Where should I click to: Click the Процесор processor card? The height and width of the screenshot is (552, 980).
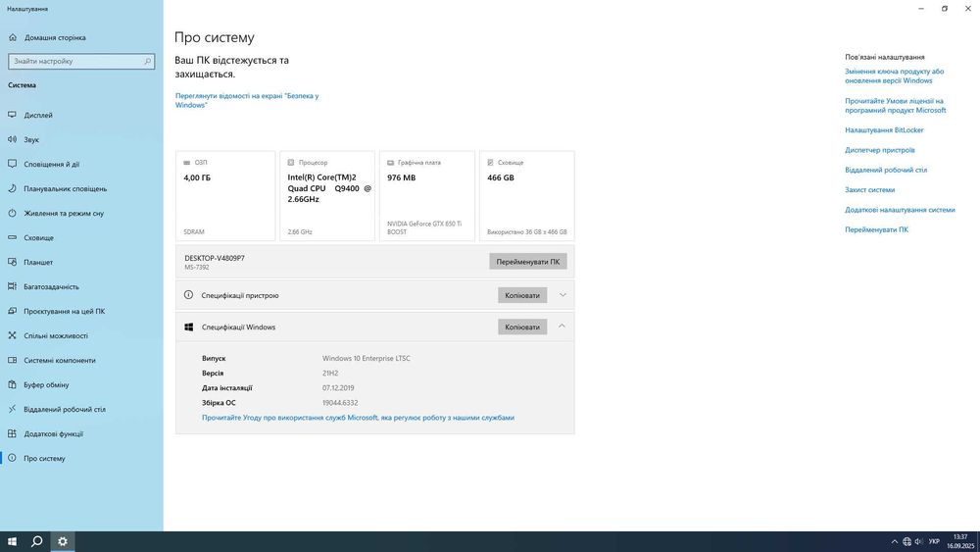pos(327,196)
